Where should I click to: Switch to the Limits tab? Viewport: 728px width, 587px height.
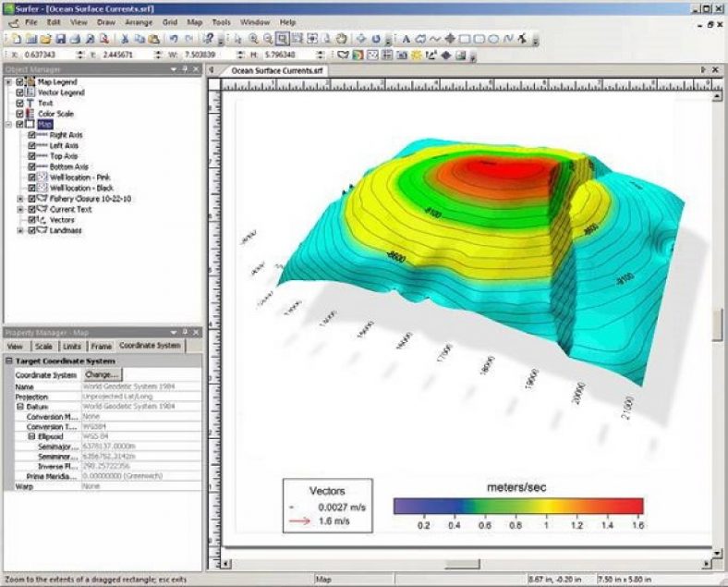coord(72,345)
